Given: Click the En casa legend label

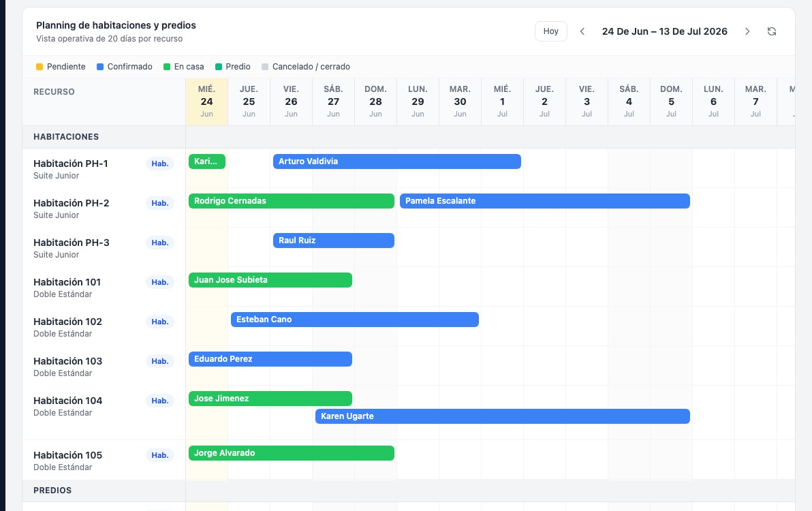Looking at the screenshot, I should point(189,67).
